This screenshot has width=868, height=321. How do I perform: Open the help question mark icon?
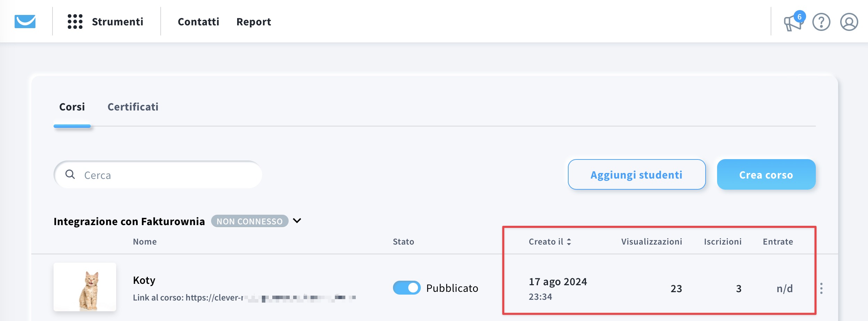click(821, 22)
